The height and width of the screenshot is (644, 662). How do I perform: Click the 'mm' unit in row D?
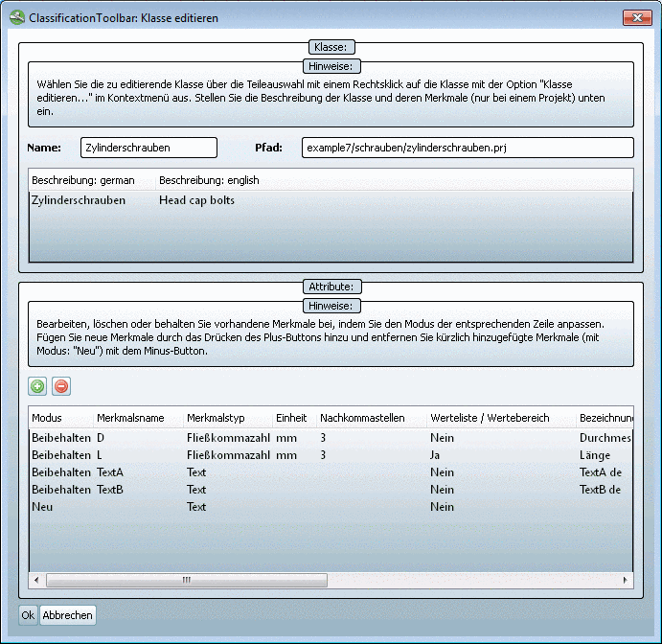pyautogui.click(x=286, y=438)
